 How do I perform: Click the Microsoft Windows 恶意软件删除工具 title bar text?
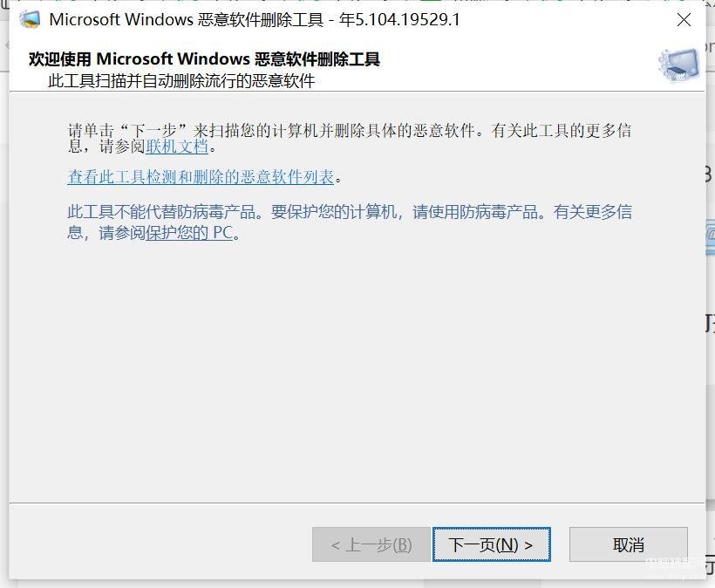point(186,19)
